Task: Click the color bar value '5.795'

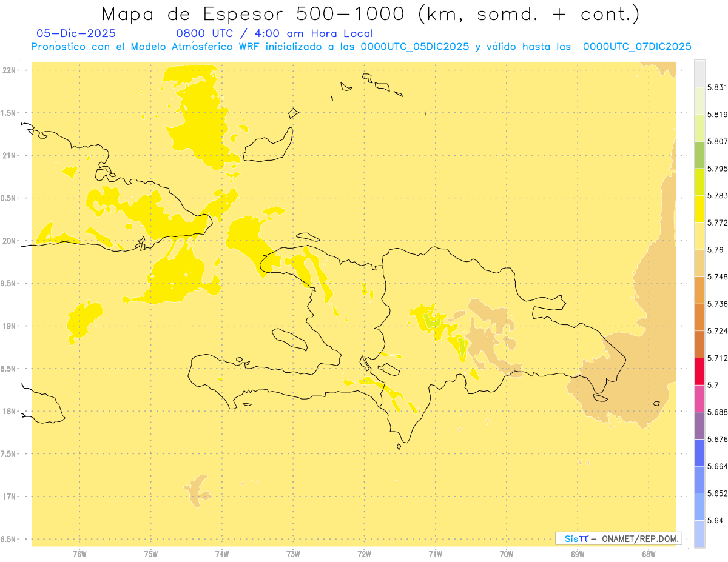Action: (x=717, y=169)
